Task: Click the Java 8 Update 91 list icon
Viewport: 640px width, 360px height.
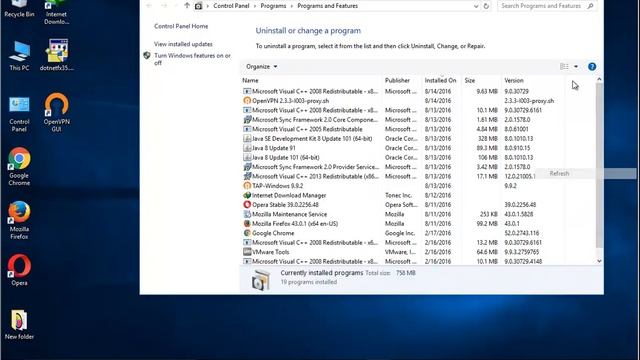Action: pos(247,148)
